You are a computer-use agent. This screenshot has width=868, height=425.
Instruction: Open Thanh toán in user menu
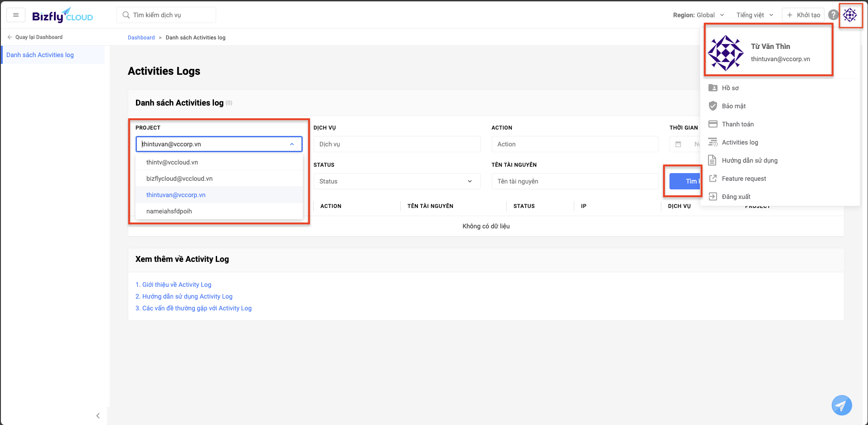point(737,124)
